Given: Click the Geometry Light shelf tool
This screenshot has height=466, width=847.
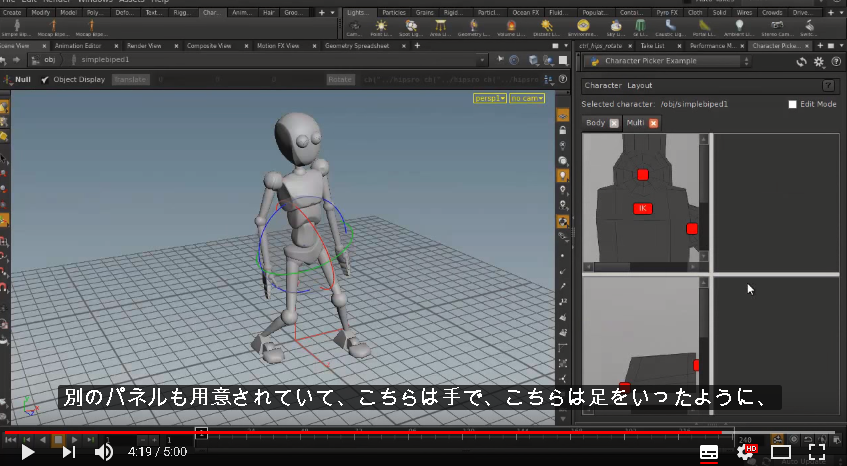Looking at the screenshot, I should click(x=473, y=28).
